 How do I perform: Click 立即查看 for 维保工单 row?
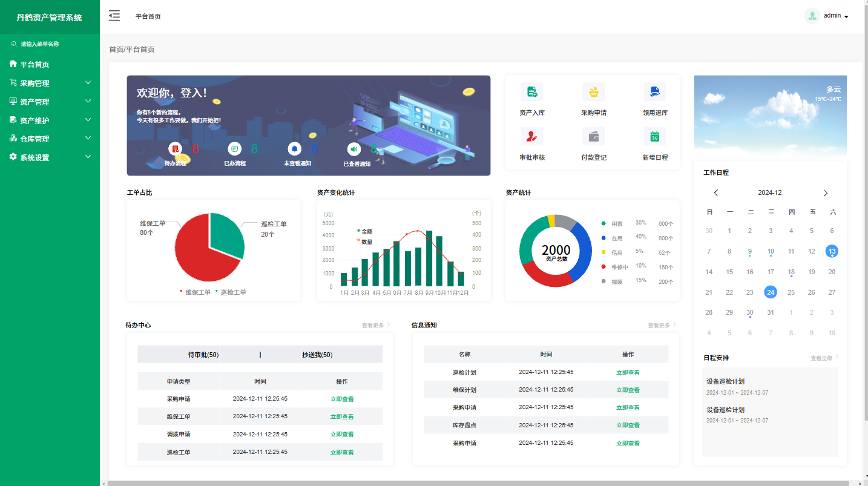click(x=341, y=416)
